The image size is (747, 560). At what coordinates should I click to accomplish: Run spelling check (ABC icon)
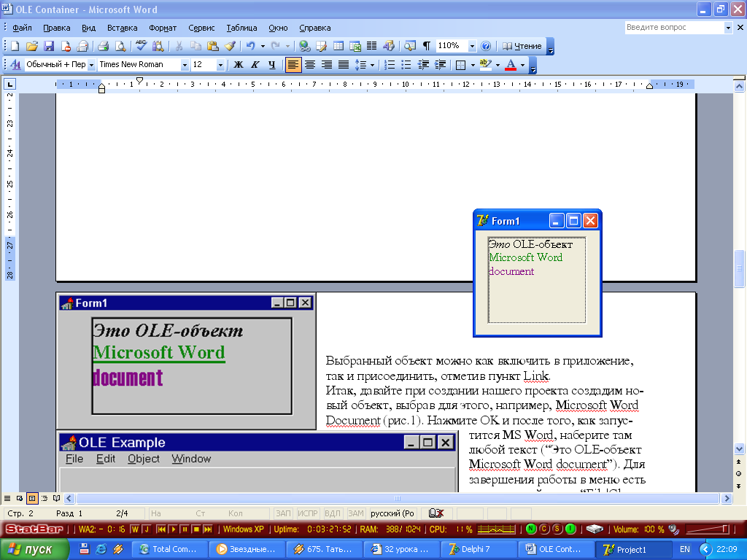(x=141, y=46)
